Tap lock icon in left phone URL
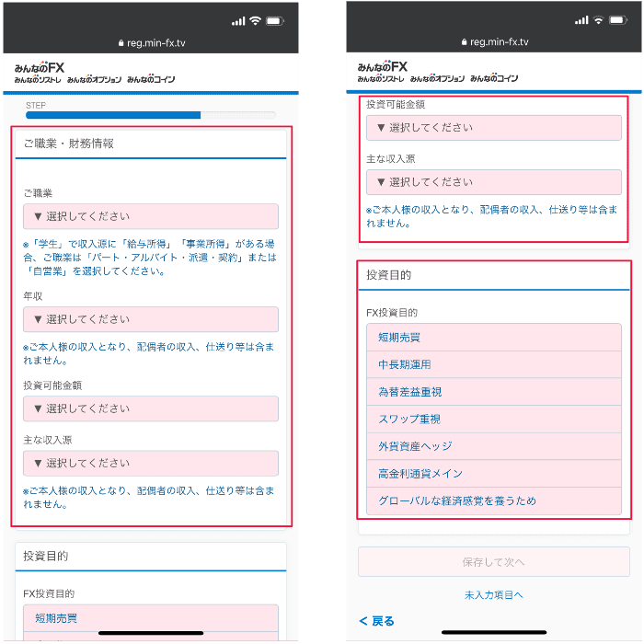Viewport: 644px width, 644px height. 121,42
